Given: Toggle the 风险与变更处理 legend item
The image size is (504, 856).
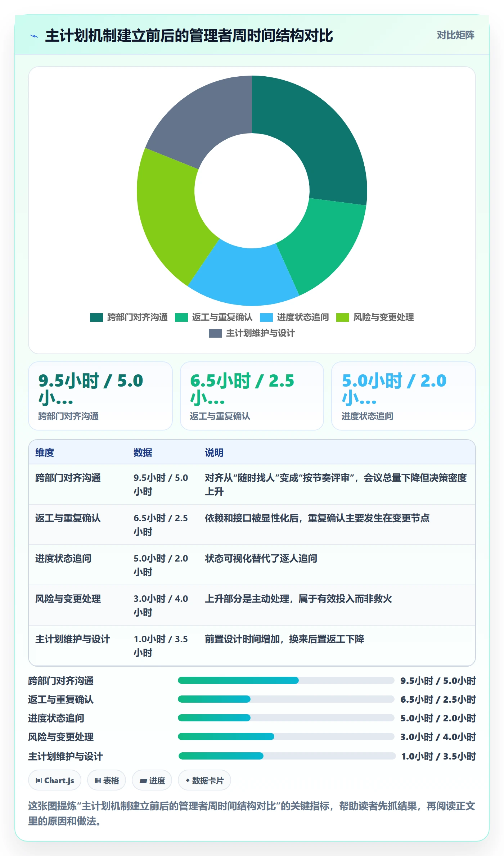Looking at the screenshot, I should pyautogui.click(x=375, y=317).
